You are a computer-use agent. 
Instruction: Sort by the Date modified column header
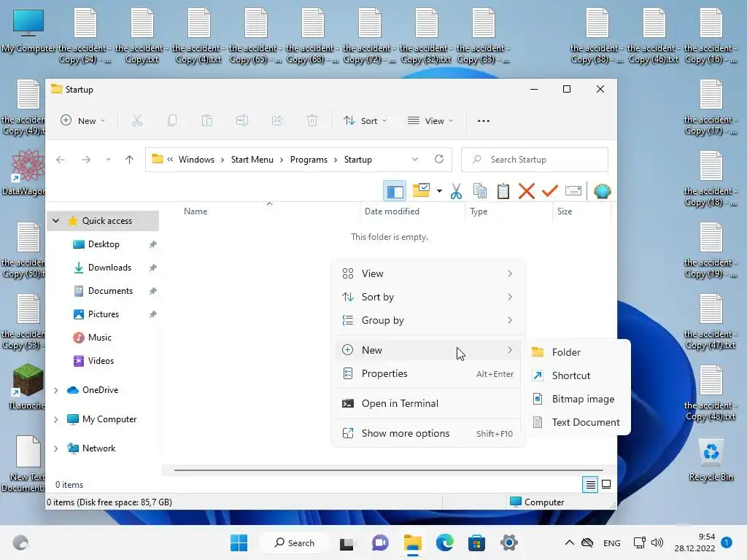(x=413, y=211)
